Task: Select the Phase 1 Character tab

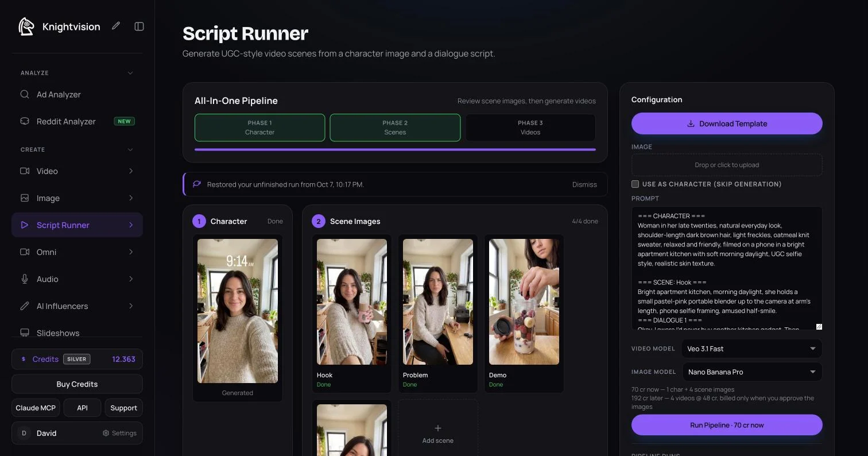Action: pos(260,127)
